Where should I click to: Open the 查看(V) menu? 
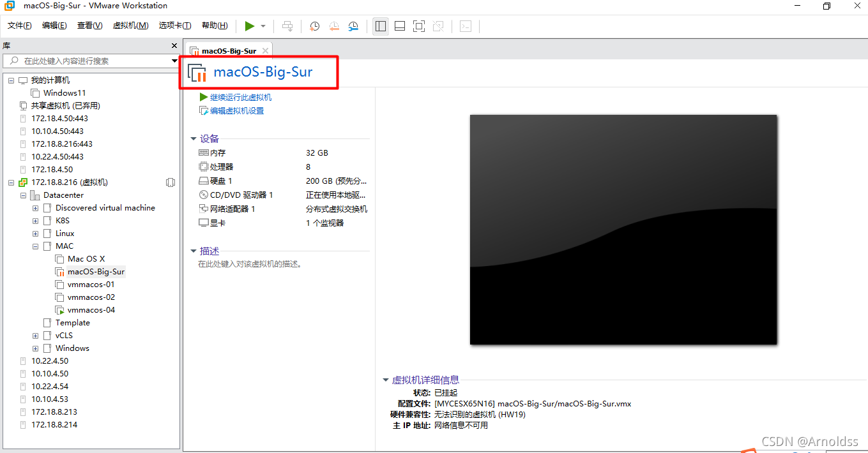[x=90, y=26]
